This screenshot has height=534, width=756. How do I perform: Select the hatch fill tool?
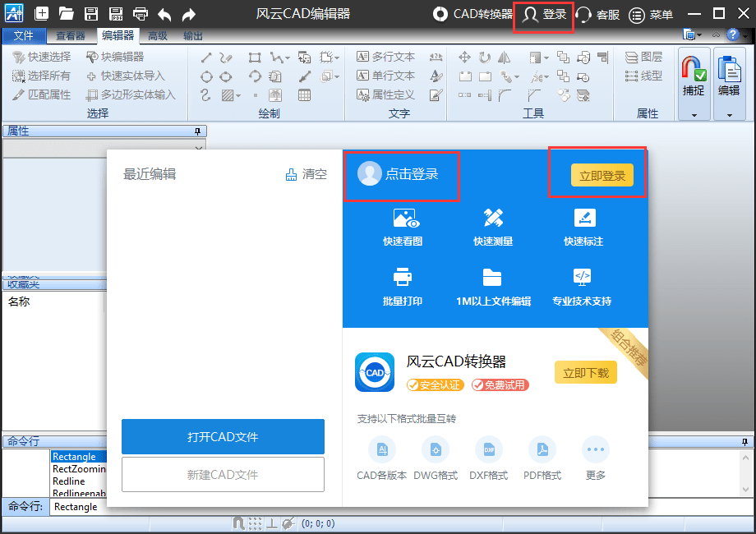click(x=228, y=95)
